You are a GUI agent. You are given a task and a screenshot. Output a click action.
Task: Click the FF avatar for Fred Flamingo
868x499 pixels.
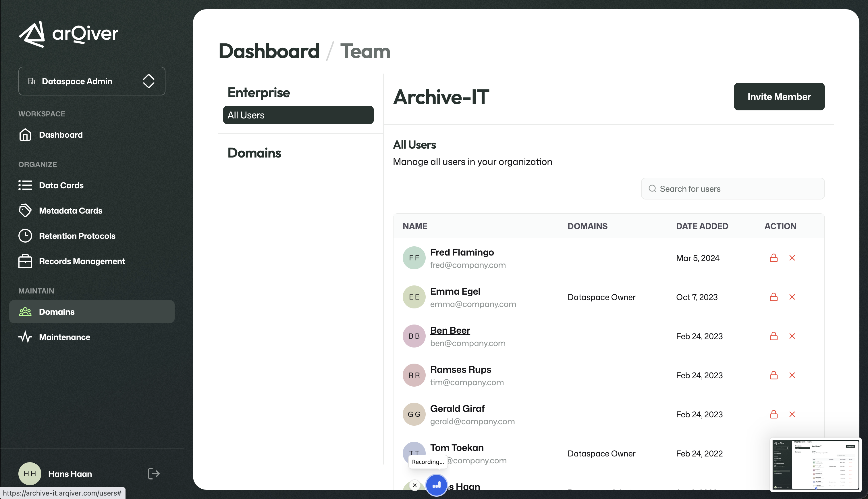(x=414, y=258)
